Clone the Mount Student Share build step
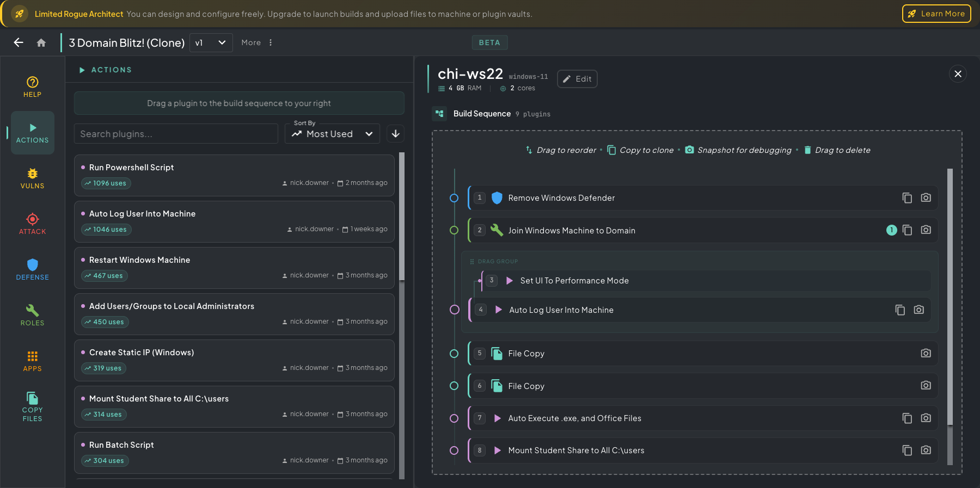 click(x=907, y=450)
